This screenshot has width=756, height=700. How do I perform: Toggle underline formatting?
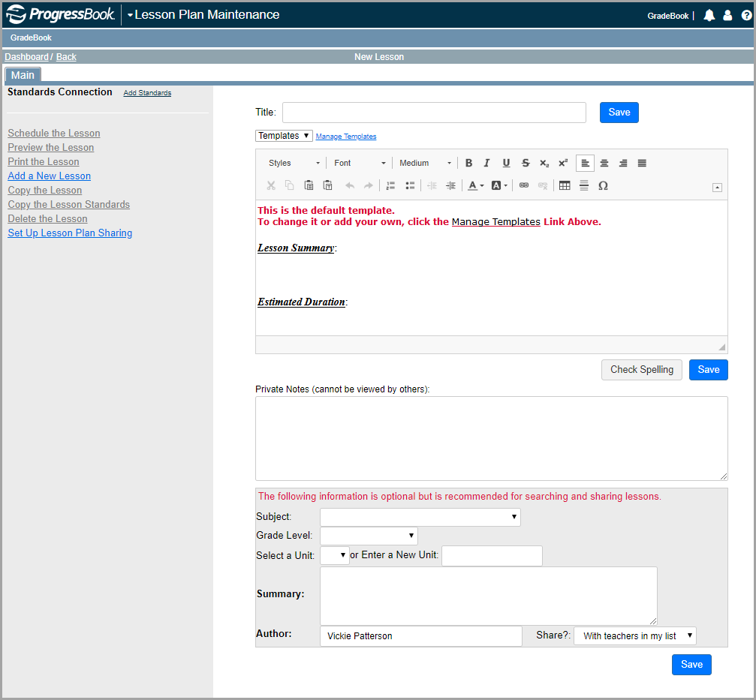[x=506, y=163]
